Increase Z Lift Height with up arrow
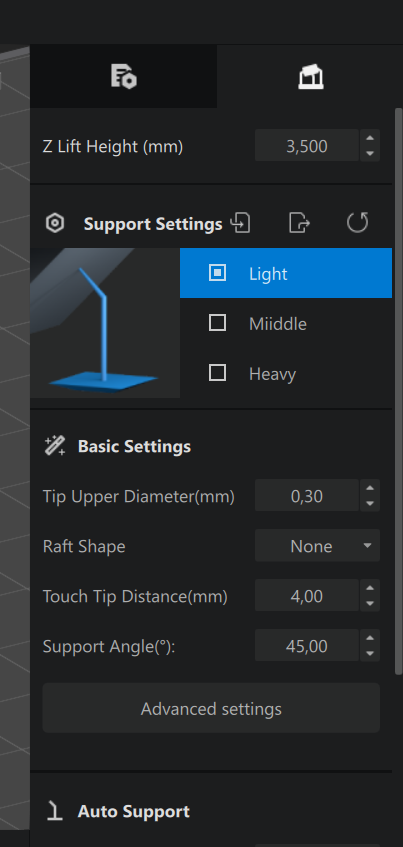The width and height of the screenshot is (403, 847). [x=370, y=138]
